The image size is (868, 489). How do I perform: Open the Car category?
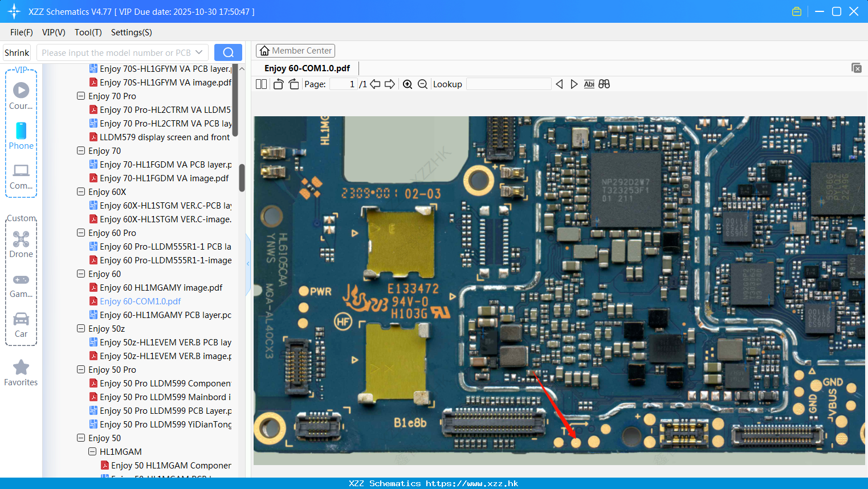[x=21, y=325]
